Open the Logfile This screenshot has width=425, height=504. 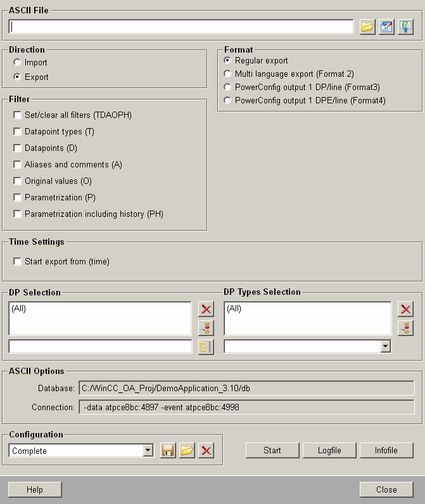(x=329, y=450)
